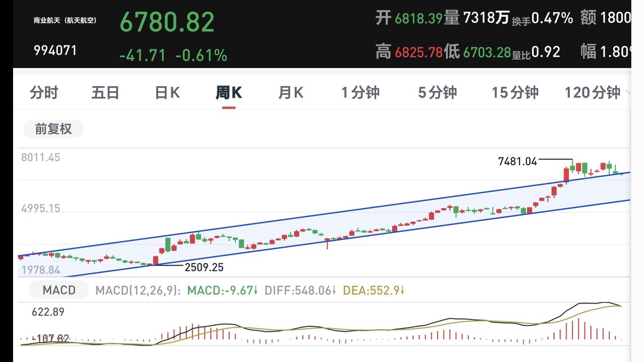This screenshot has height=362, width=644.
Task: Click the turnover rate 0.47%
Action: pos(552,19)
